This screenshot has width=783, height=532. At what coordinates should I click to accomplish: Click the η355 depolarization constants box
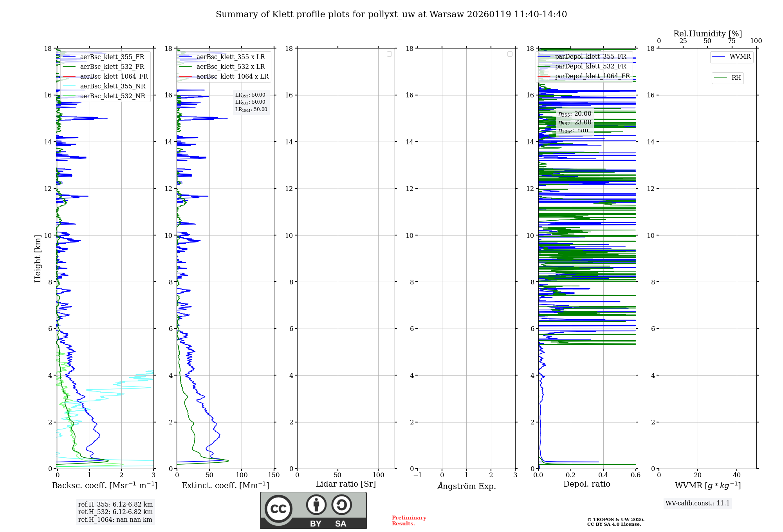[574, 122]
